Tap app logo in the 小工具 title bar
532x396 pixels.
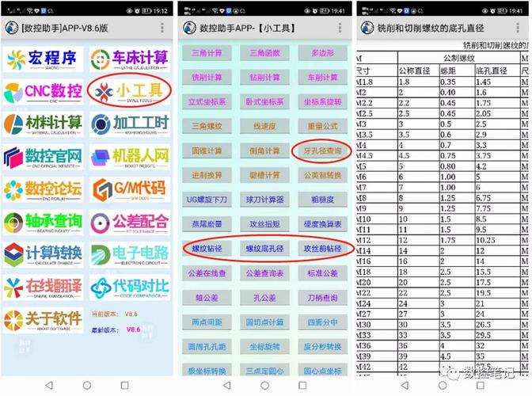point(189,28)
